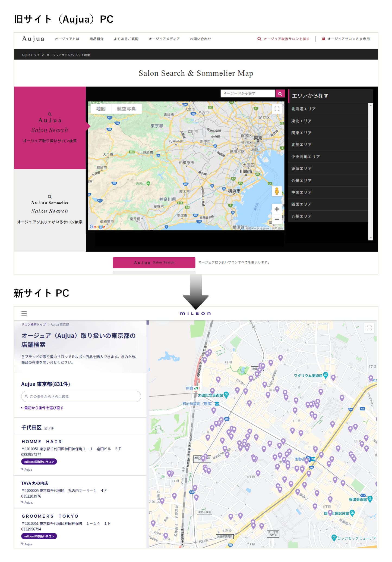Image resolution: width=392 pixels, height=562 pixels.
Task: Open the hamburger menu on Milbon site
Action: (24, 314)
